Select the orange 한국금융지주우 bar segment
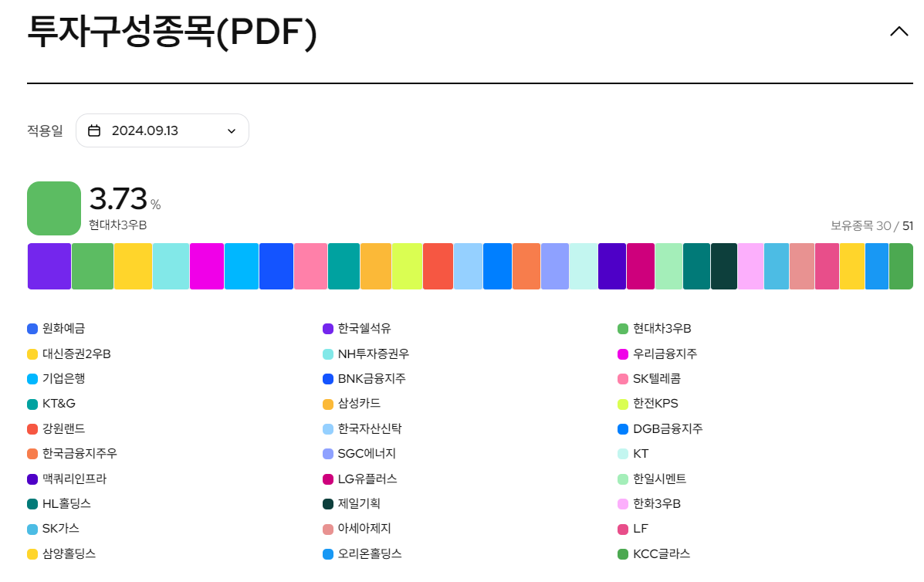The image size is (924, 582). (526, 266)
